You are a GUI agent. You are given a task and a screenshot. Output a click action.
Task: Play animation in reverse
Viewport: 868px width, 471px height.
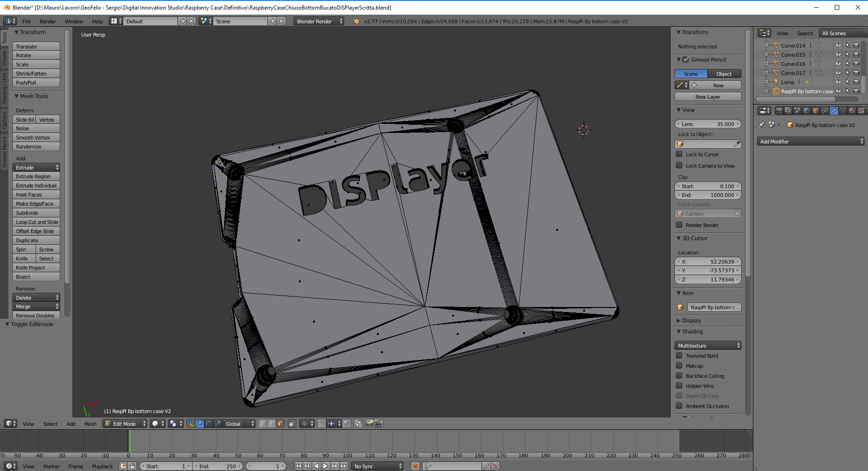316,466
